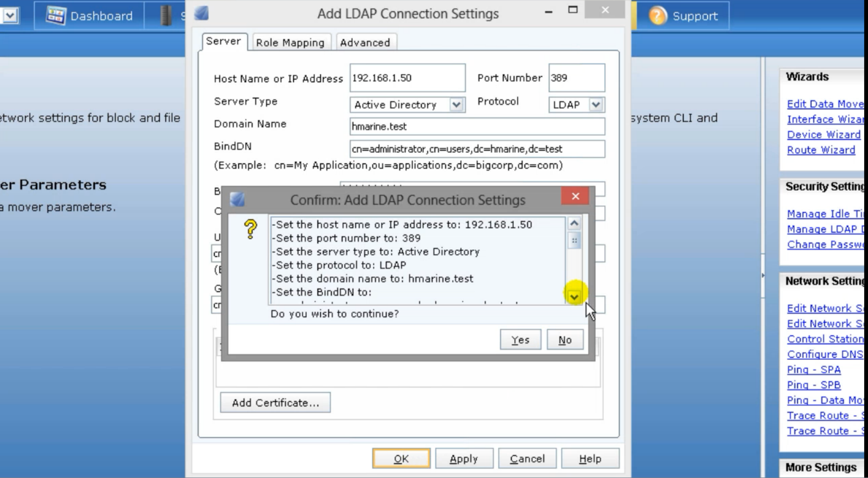Minimize the Add LDAP Connection Settings window
This screenshot has height=478, width=868.
[x=549, y=11]
